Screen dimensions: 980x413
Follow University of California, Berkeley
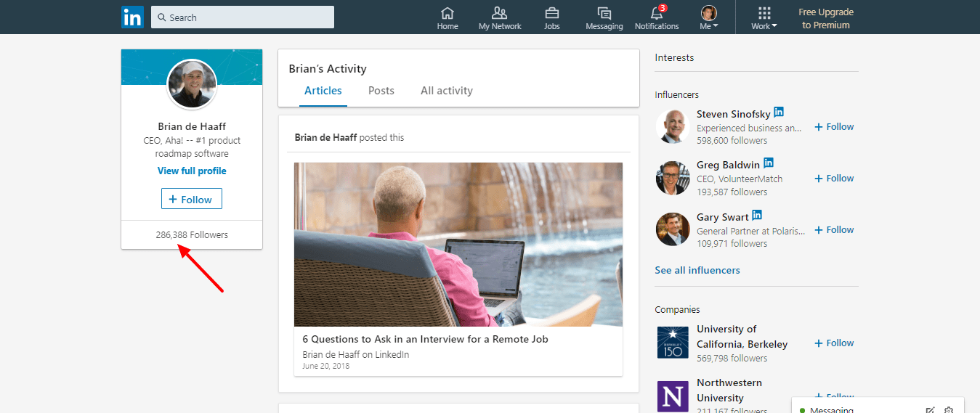834,343
